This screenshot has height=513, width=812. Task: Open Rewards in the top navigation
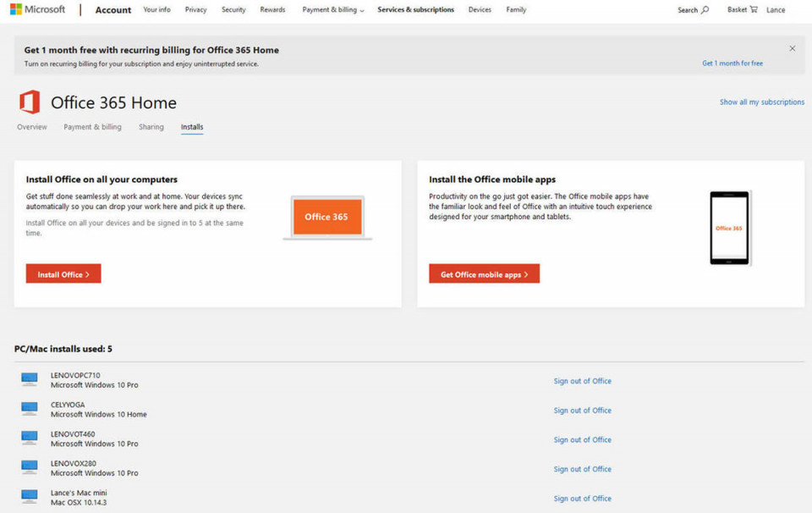(x=272, y=10)
